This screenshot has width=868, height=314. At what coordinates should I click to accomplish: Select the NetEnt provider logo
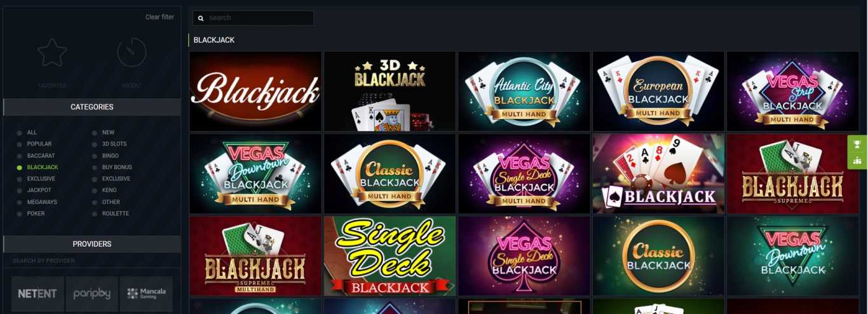pyautogui.click(x=37, y=294)
